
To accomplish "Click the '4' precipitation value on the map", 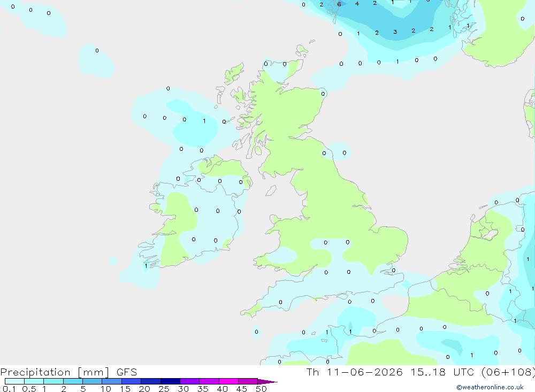I will [357, 4].
